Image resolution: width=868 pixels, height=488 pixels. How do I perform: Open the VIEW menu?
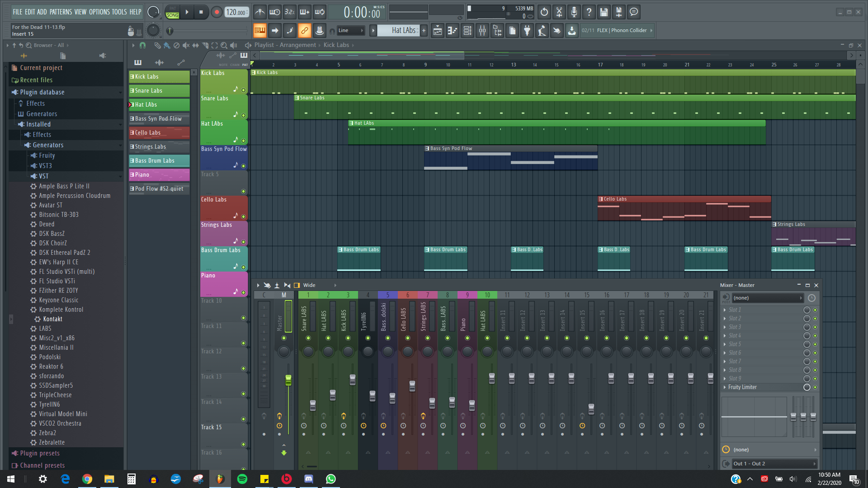pos(80,12)
